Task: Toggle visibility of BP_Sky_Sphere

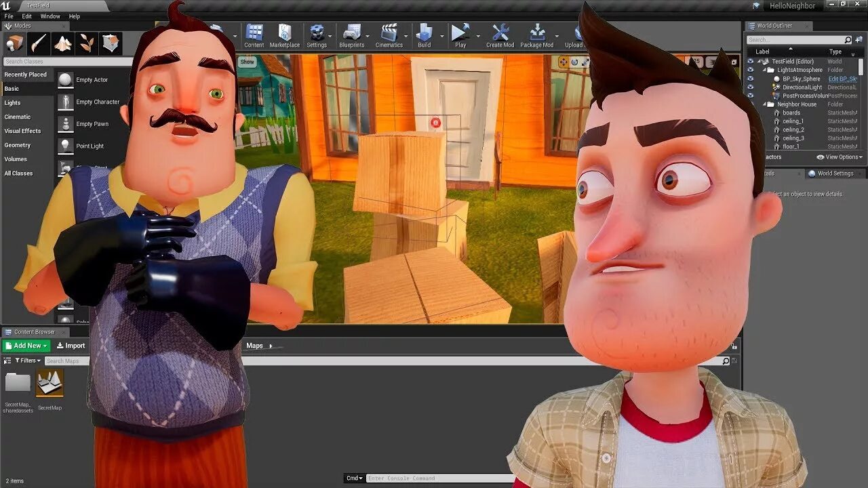Action: click(x=750, y=79)
